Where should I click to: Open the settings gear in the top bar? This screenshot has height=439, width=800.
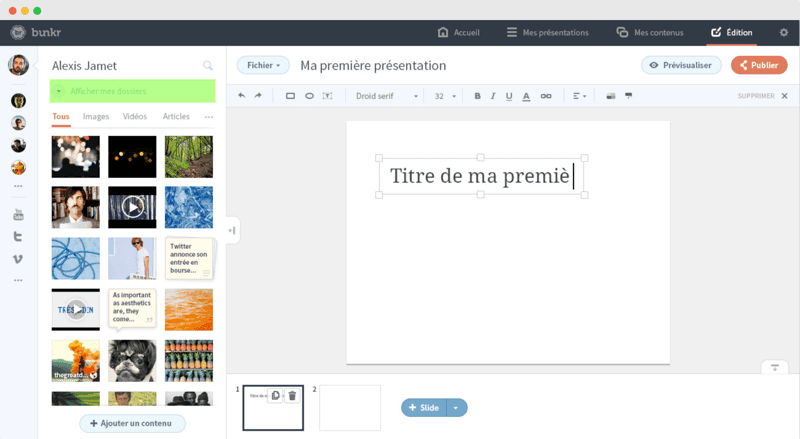784,32
